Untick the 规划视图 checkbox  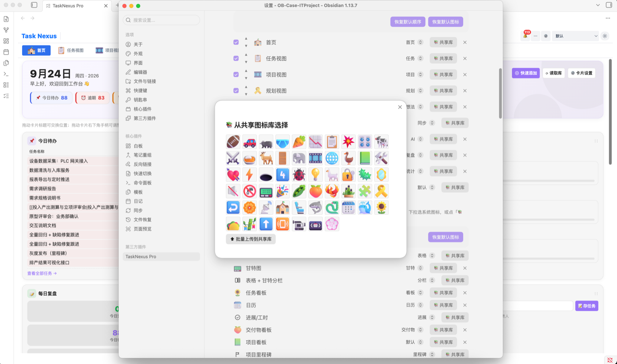pos(236,90)
